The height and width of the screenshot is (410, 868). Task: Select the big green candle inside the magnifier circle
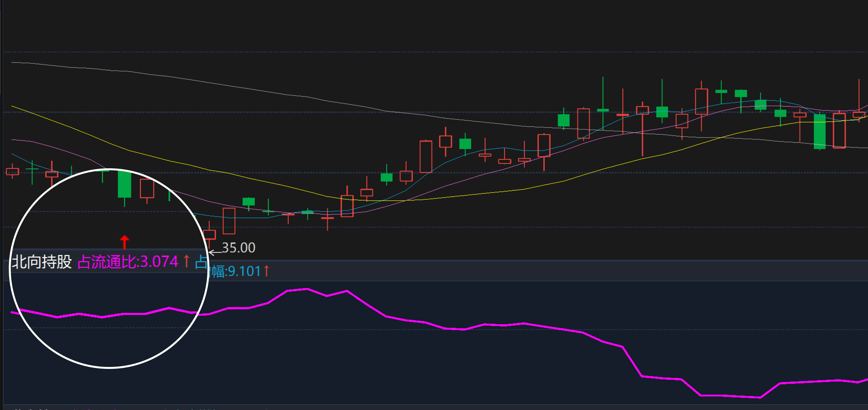pyautogui.click(x=124, y=184)
